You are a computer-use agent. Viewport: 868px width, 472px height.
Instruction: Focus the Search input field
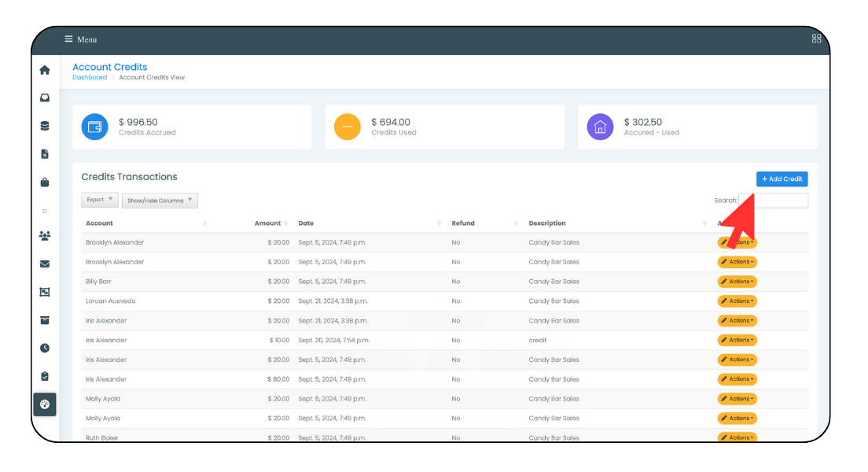click(774, 201)
